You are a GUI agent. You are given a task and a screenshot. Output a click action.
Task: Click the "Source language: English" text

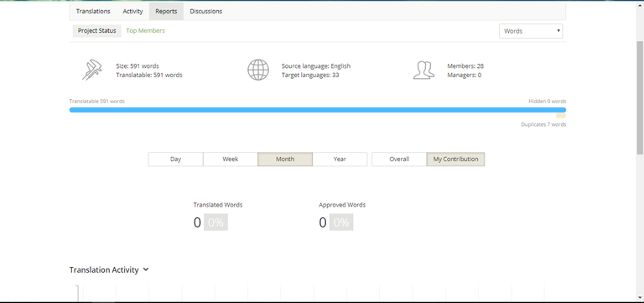pos(316,65)
